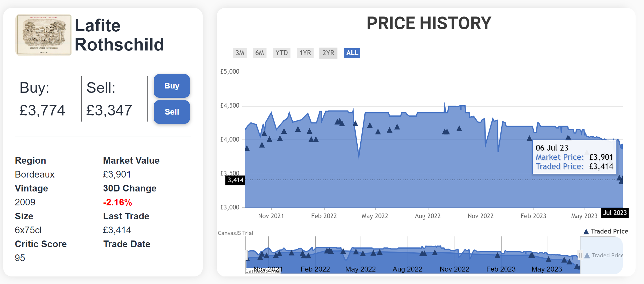Image resolution: width=644 pixels, height=284 pixels.
Task: Click the Trade Date label
Action: tap(126, 244)
